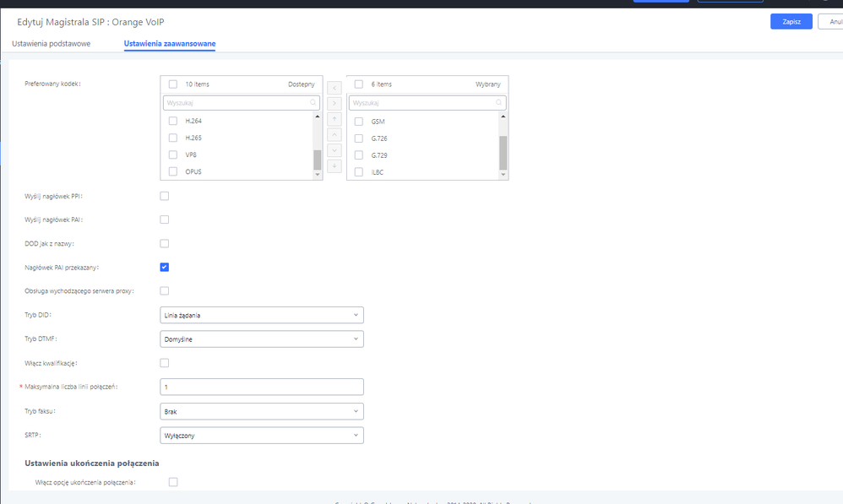Image resolution: width=843 pixels, height=504 pixels.
Task: Click search icon in available codecs box
Action: [x=313, y=103]
